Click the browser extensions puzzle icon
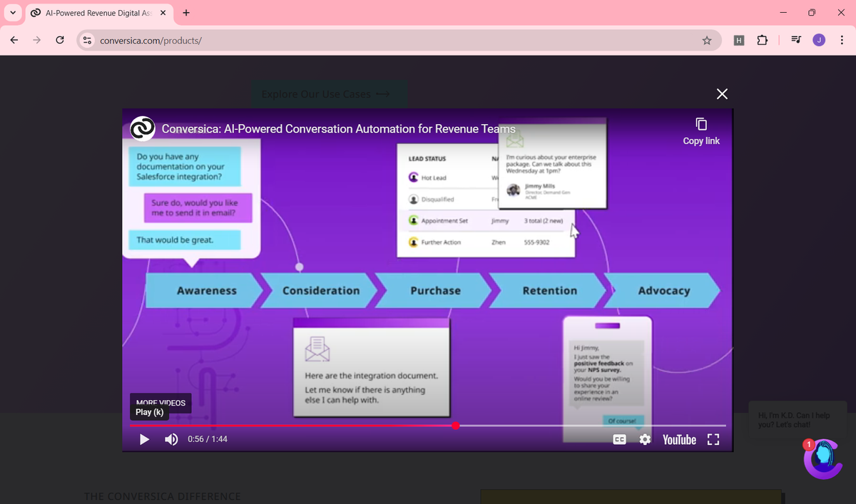 tap(762, 41)
